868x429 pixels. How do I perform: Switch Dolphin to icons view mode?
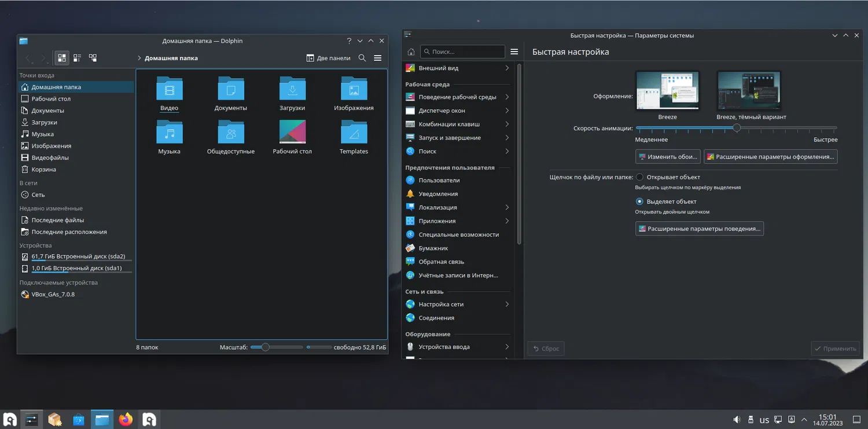coord(62,58)
